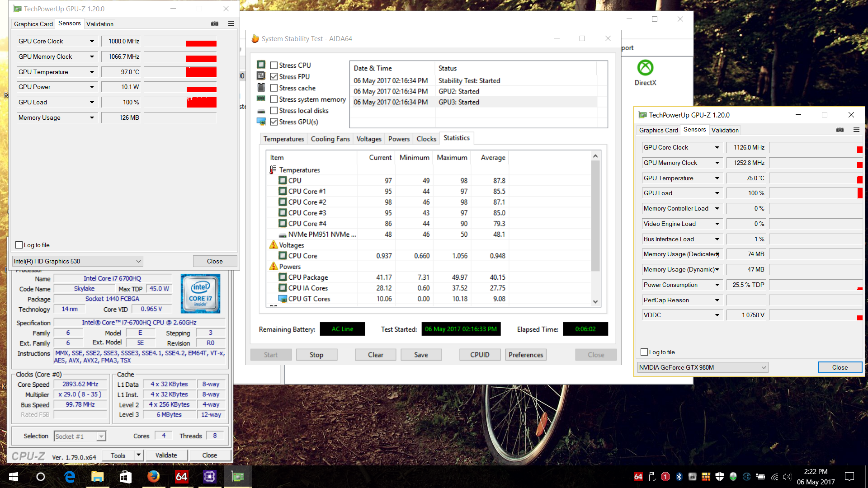Open the GPU Core Clock dropdown in Intel GPU-Z
Image resolution: width=868 pixels, height=488 pixels.
coord(92,41)
